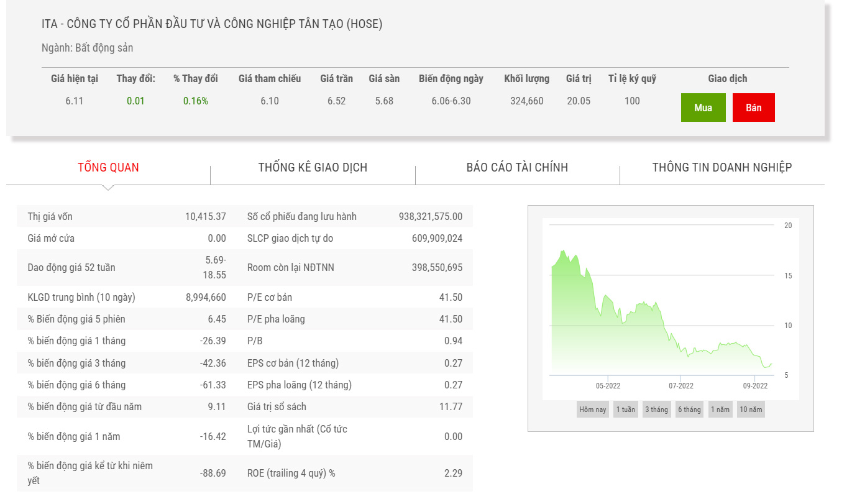Viewport: 852px width, 504px height.
Task: Show the 3 tháng price chart
Action: (x=656, y=410)
